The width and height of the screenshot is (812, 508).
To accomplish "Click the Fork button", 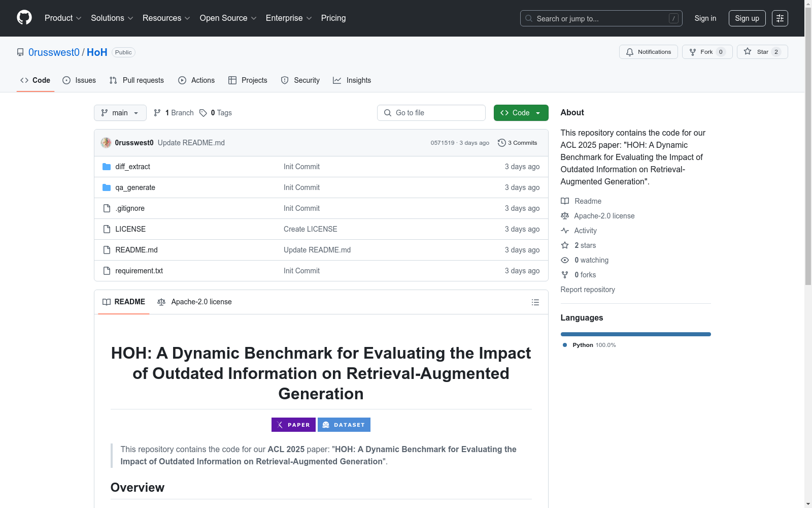I will coord(707,52).
